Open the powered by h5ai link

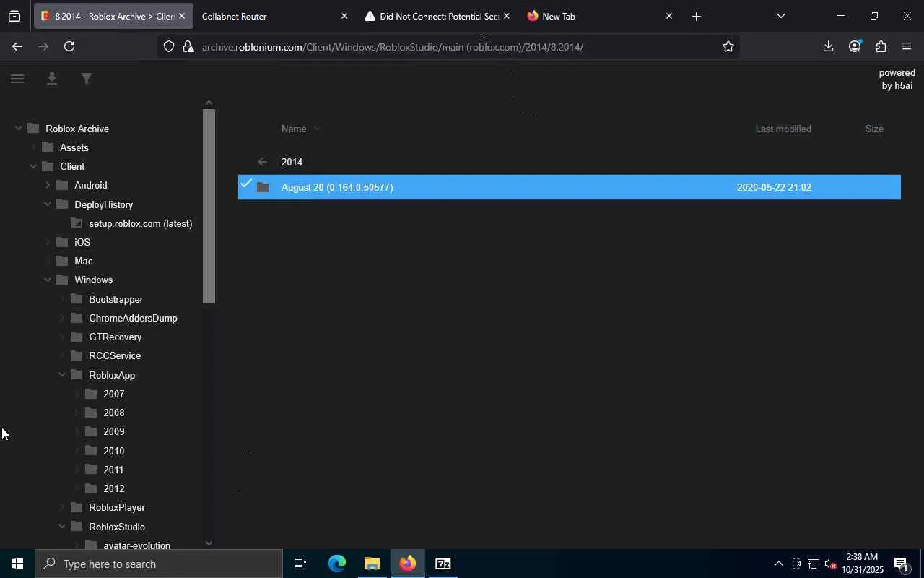point(897,79)
